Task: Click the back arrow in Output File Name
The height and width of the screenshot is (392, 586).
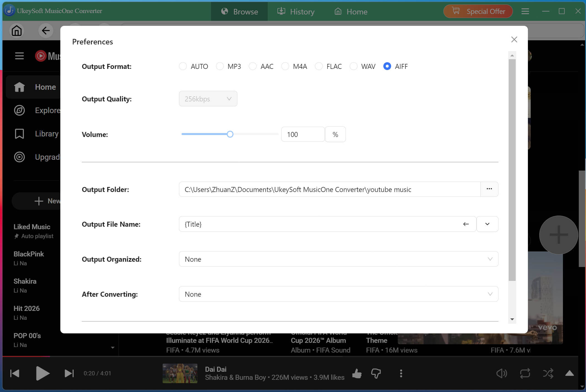Action: [x=466, y=224]
